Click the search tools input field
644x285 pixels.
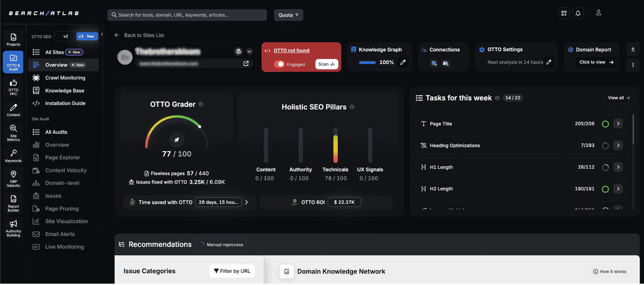[187, 15]
